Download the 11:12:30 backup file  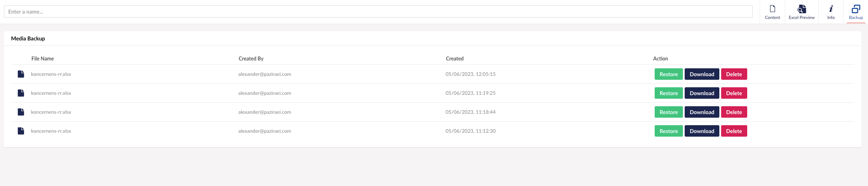702,131
